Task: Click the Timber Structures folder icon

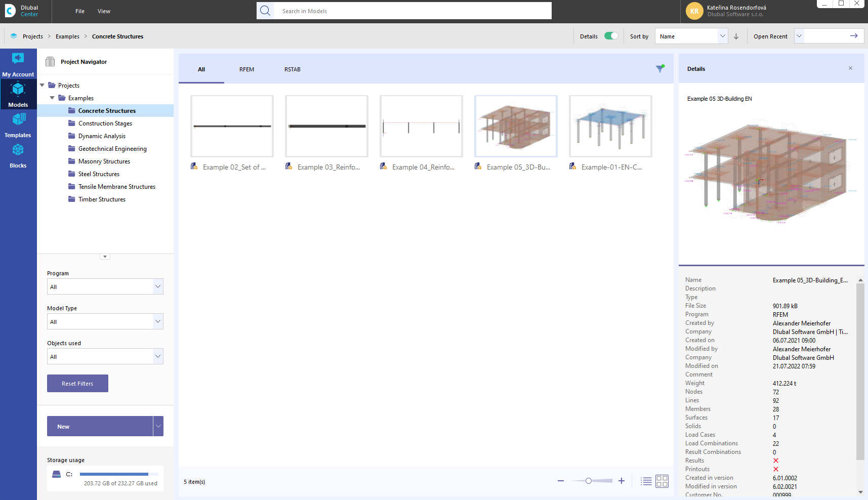Action: tap(72, 199)
